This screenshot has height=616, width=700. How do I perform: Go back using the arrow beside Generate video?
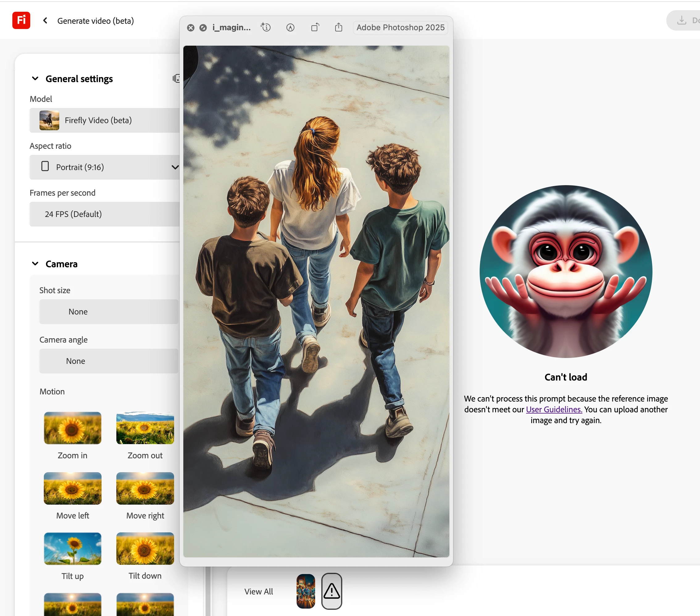[x=45, y=21]
